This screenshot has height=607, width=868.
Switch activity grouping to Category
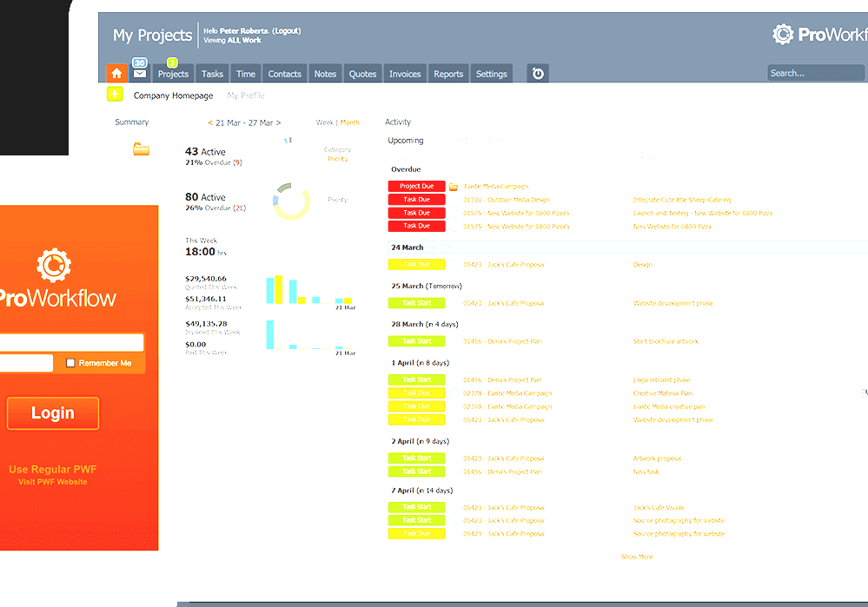point(338,148)
